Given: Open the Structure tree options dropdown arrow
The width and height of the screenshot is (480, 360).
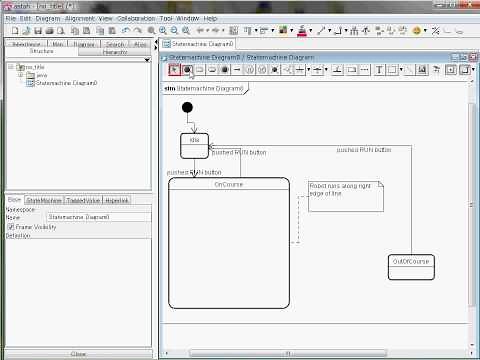Looking at the screenshot, I should (x=147, y=60).
